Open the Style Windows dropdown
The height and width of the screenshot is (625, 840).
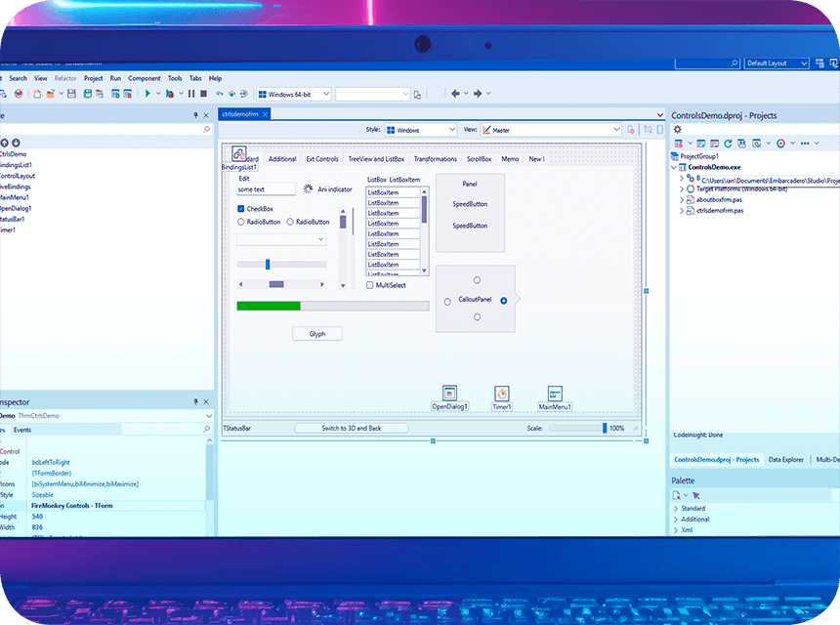pyautogui.click(x=421, y=130)
